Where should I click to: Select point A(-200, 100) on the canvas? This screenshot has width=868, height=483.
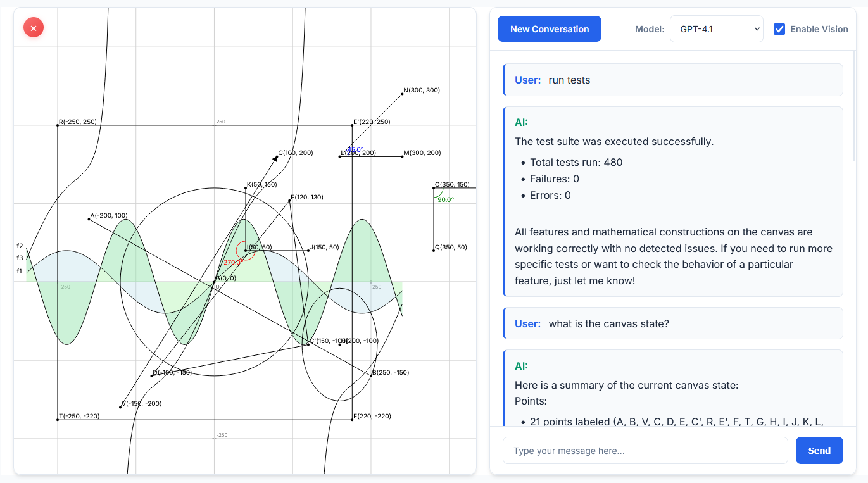89,219
